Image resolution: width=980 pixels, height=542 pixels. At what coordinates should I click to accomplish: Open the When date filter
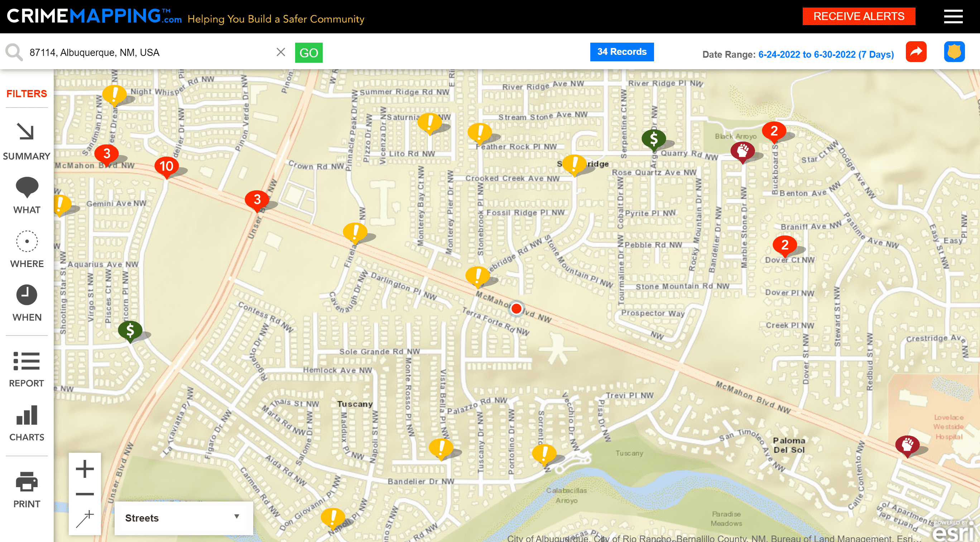27,303
